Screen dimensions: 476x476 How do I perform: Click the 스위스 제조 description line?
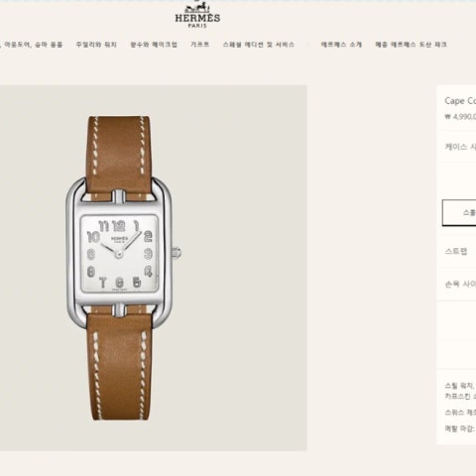coord(460,413)
